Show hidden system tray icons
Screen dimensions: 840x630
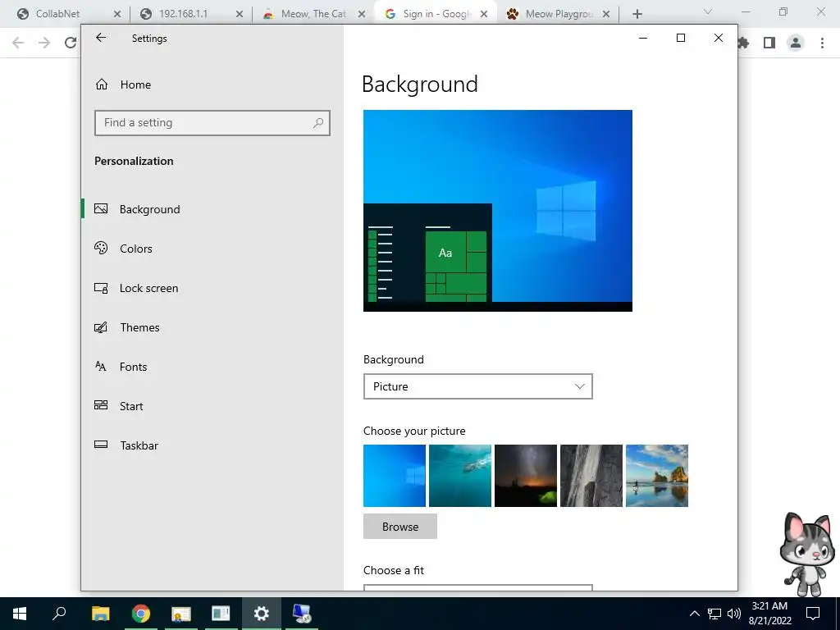pos(694,614)
